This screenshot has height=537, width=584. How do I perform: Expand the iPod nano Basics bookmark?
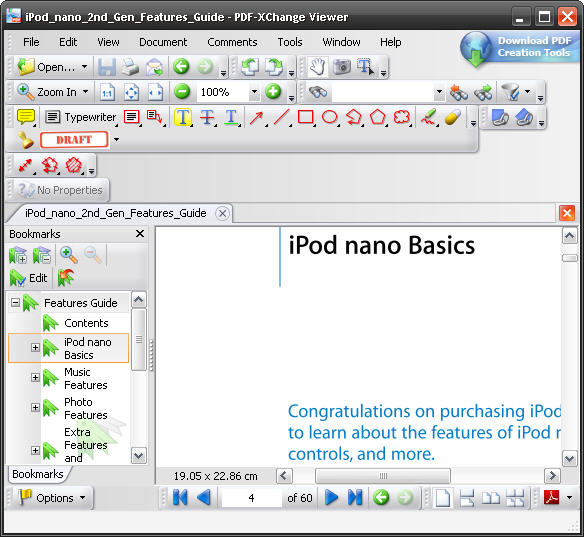pyautogui.click(x=35, y=347)
